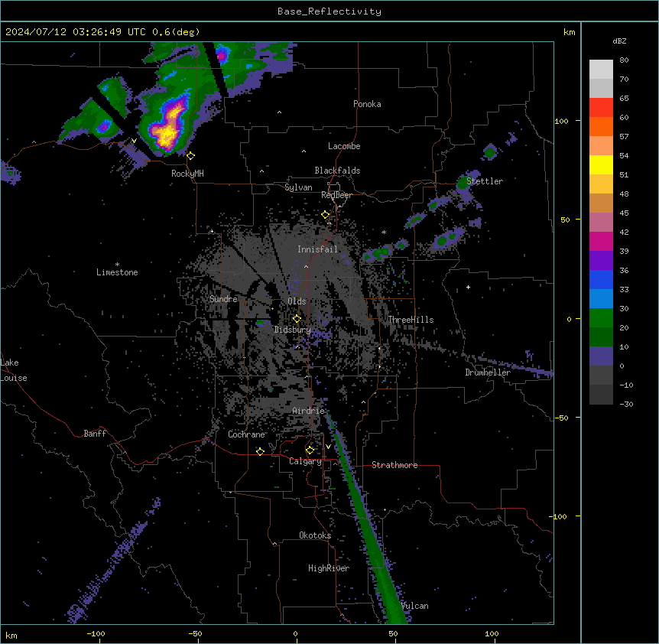Select the Strathmore label
This screenshot has width=659, height=644.
tap(394, 465)
